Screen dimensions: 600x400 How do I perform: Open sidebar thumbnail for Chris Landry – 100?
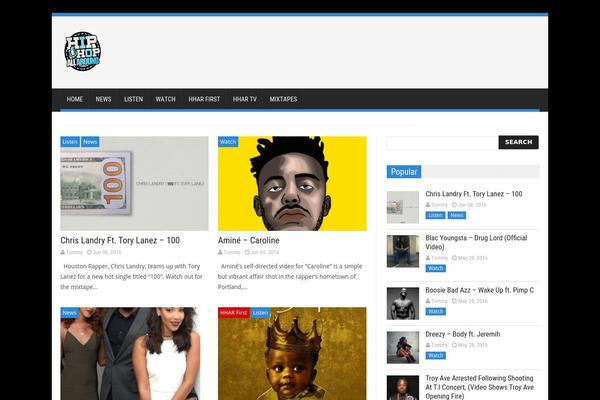[x=403, y=207]
